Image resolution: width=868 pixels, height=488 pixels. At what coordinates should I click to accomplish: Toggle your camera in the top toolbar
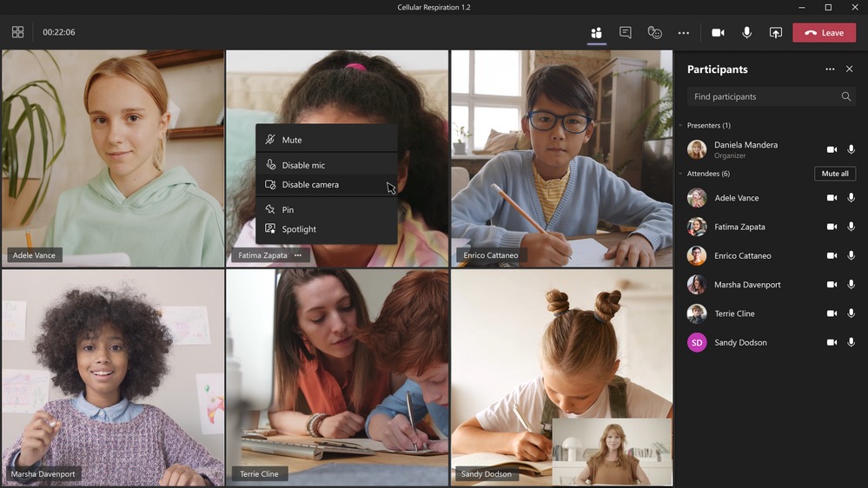click(718, 33)
